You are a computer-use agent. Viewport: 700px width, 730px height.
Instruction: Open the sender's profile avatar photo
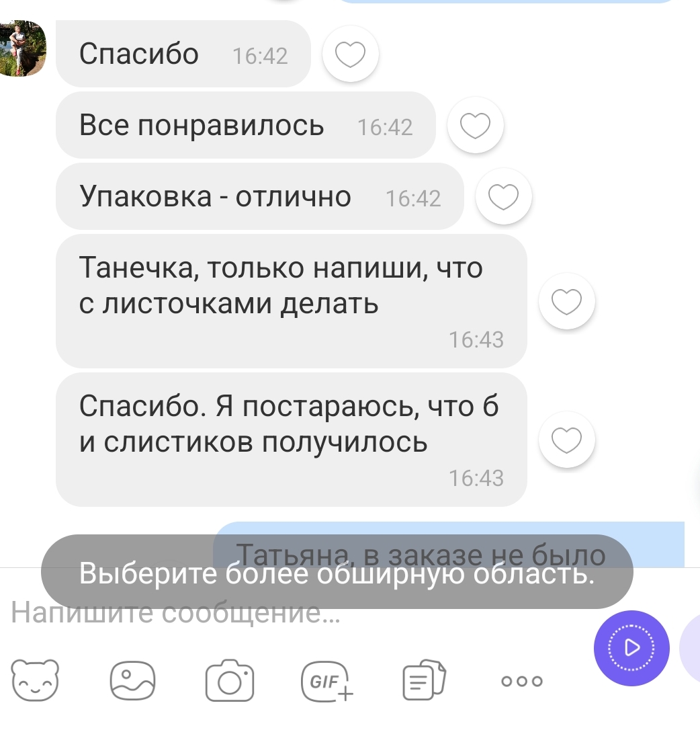(x=23, y=48)
